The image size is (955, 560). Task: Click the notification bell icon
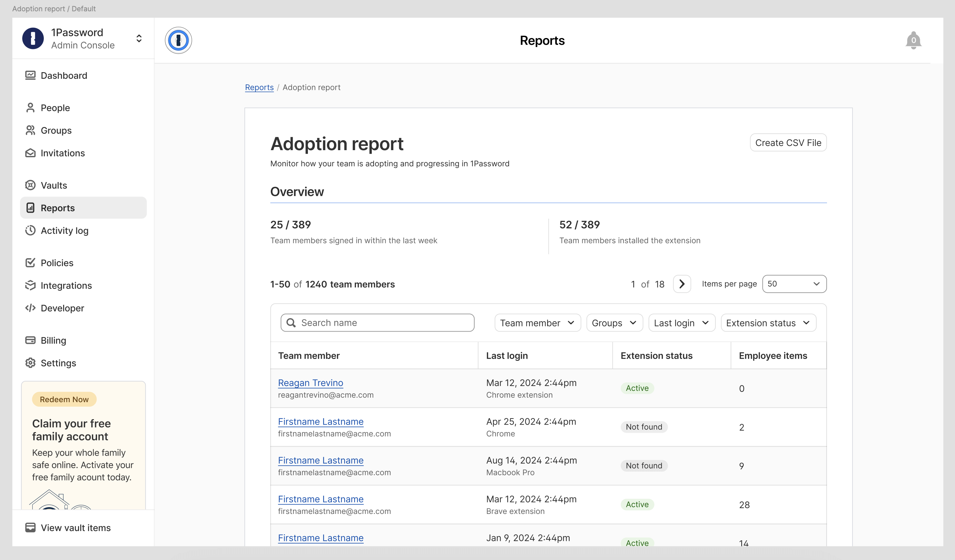912,40
